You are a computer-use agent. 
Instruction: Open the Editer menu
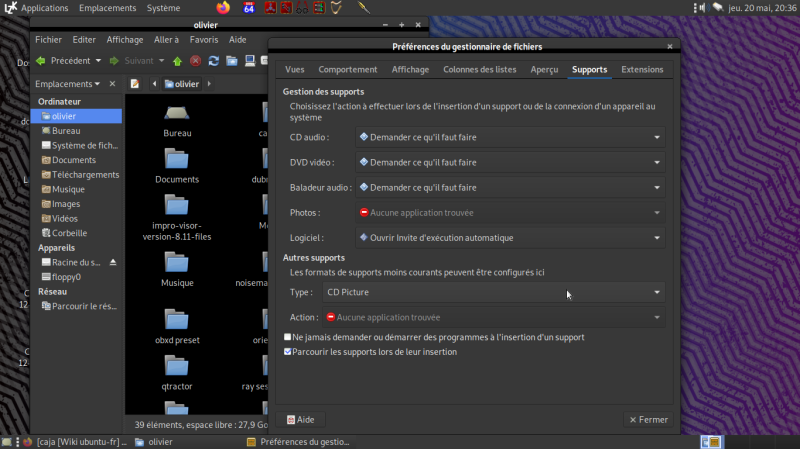point(84,40)
